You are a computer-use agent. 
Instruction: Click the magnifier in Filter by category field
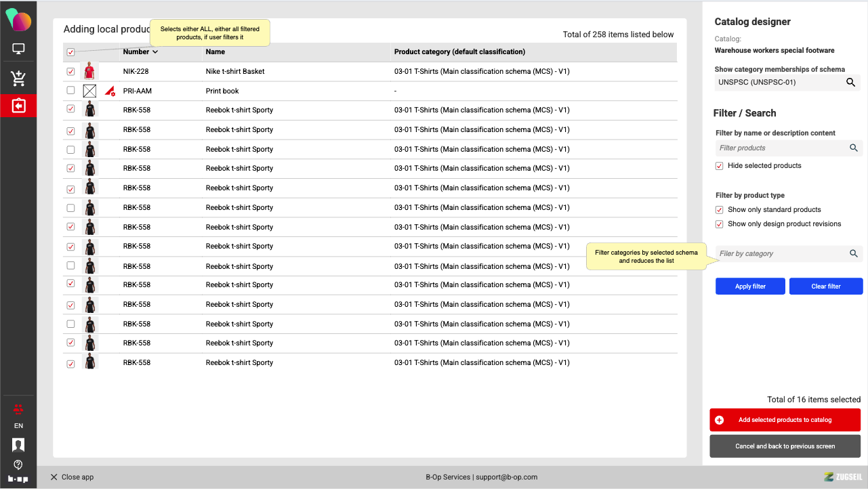click(x=854, y=253)
